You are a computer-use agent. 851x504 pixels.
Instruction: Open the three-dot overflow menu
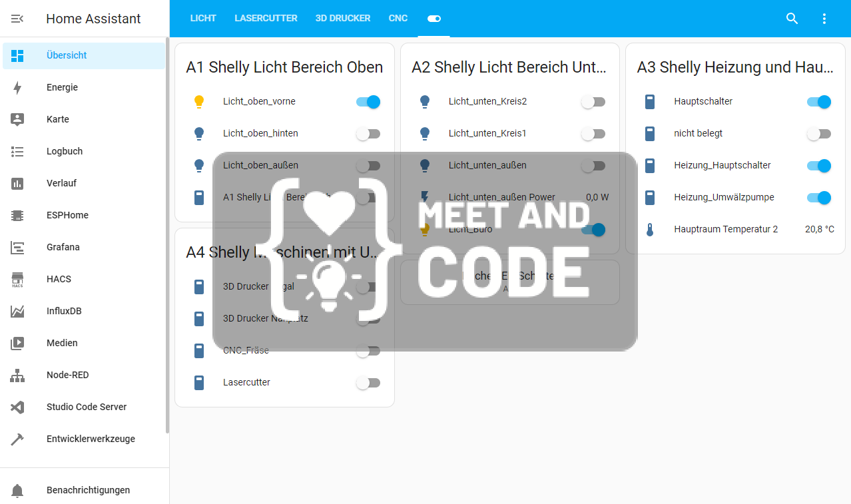click(824, 19)
